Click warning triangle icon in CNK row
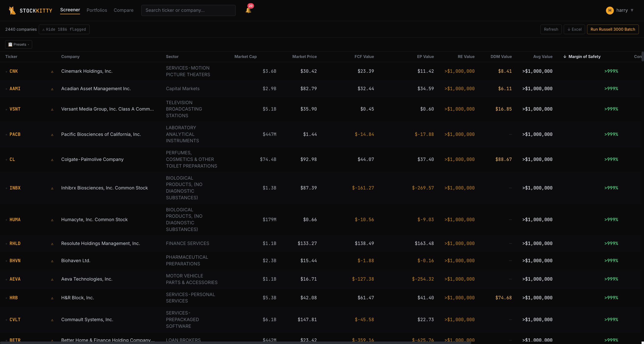This screenshot has height=344, width=644. (x=52, y=72)
